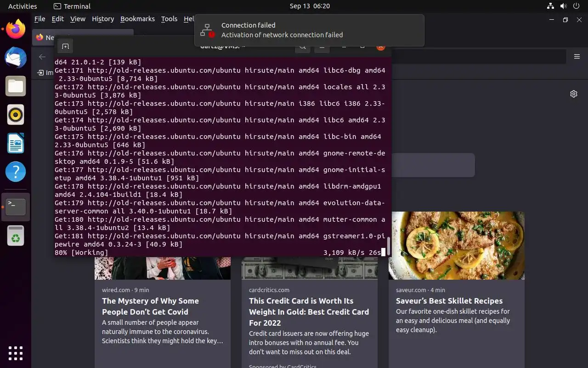Add a new tab in the Terminal window
This screenshot has height=368, width=588.
(x=65, y=46)
